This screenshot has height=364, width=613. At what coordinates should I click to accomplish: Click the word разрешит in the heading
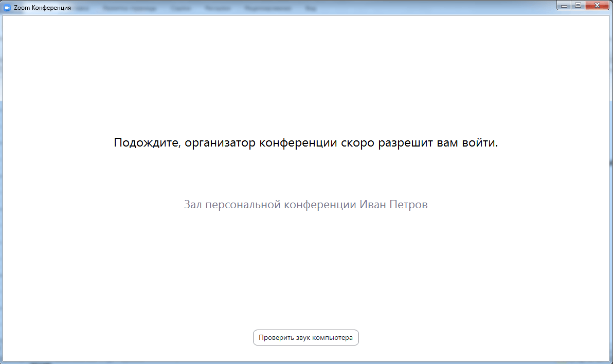pos(405,143)
